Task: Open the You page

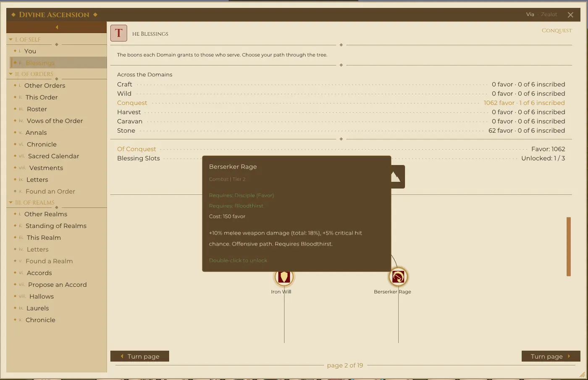Action: [58, 51]
